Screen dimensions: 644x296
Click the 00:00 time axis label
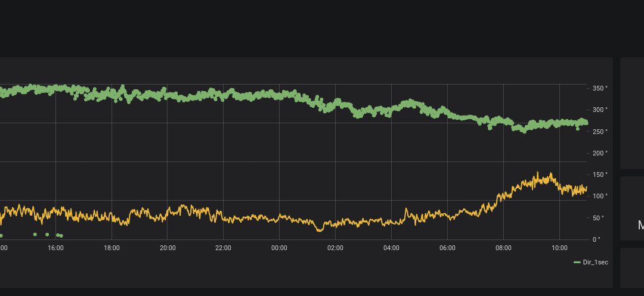[279, 248]
